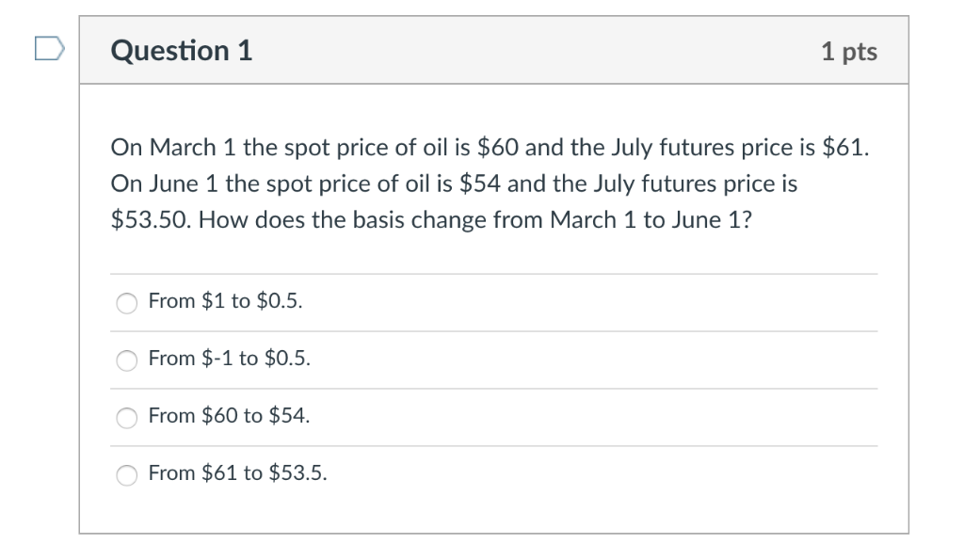Image resolution: width=964 pixels, height=560 pixels.
Task: Click the answer text 'From $61 to $53.5.'
Action: pos(238,473)
